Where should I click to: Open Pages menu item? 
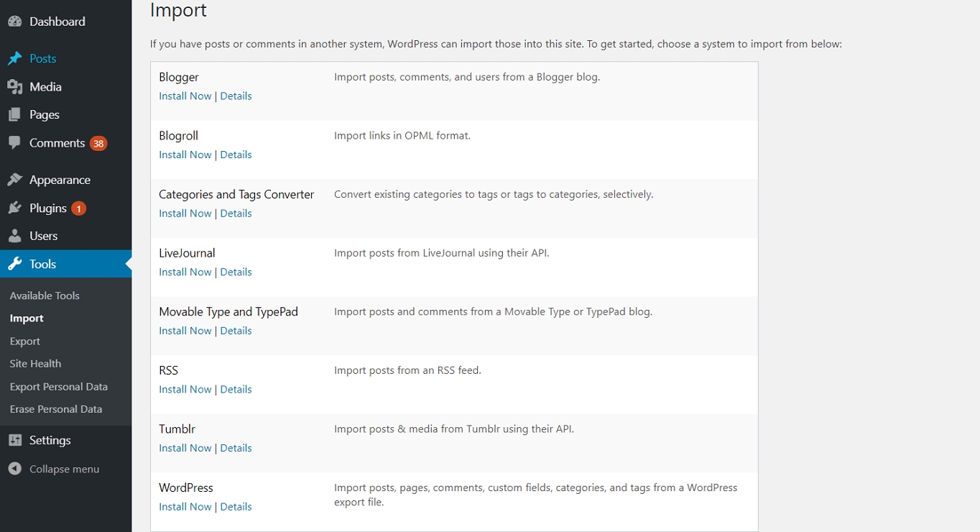[x=45, y=115]
